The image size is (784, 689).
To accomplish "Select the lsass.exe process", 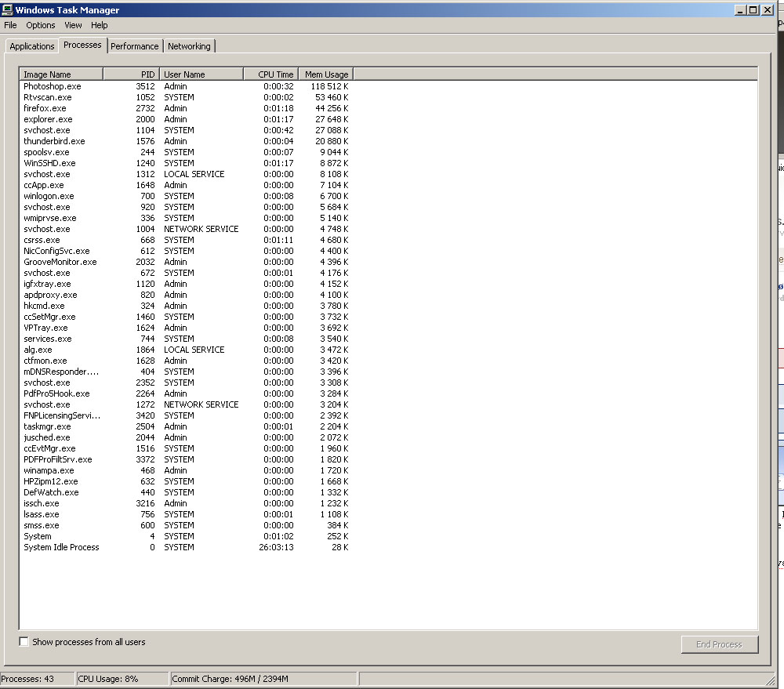I will [186, 515].
